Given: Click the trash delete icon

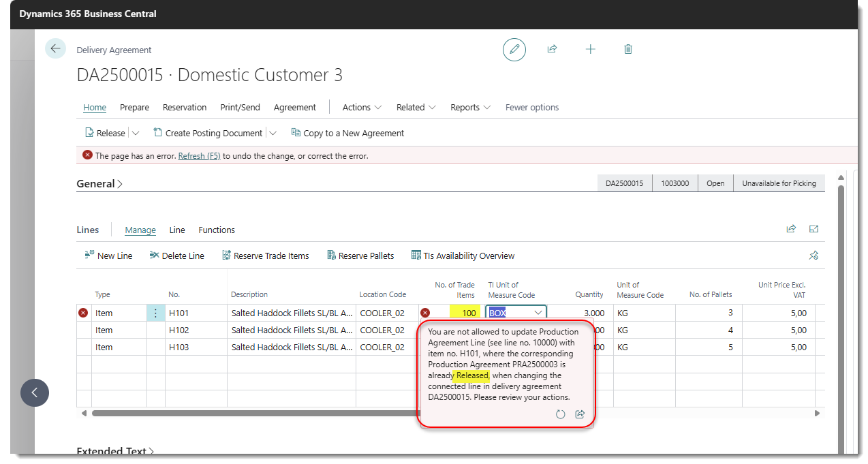Looking at the screenshot, I should click(x=628, y=49).
